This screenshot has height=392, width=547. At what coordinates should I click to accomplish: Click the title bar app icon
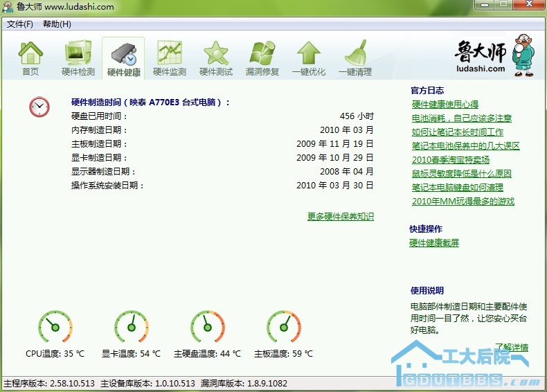click(x=8, y=6)
